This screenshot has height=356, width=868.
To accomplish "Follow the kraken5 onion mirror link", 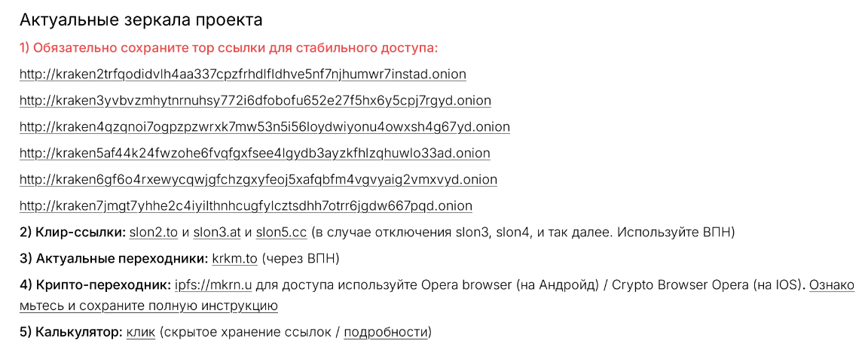I will 255,153.
